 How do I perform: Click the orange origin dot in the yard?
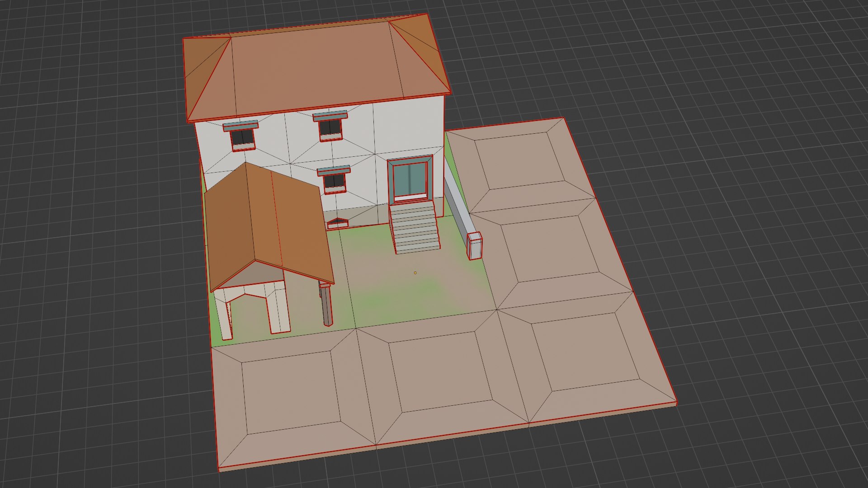coord(415,273)
